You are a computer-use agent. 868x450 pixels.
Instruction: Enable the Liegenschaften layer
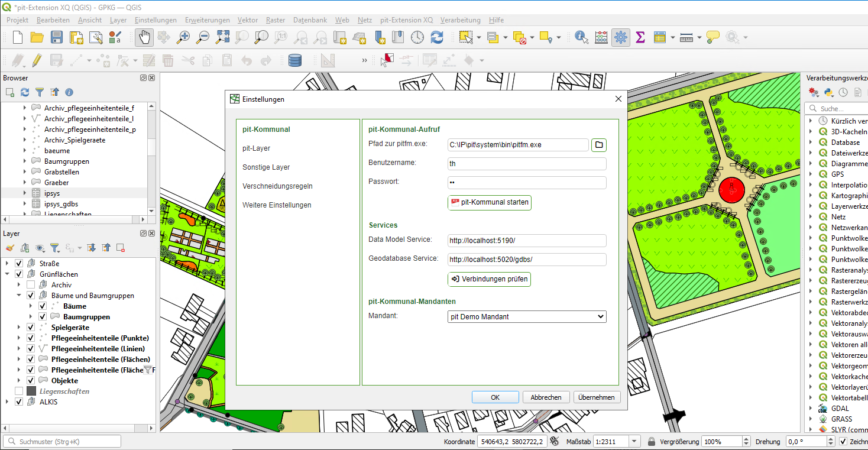point(18,391)
